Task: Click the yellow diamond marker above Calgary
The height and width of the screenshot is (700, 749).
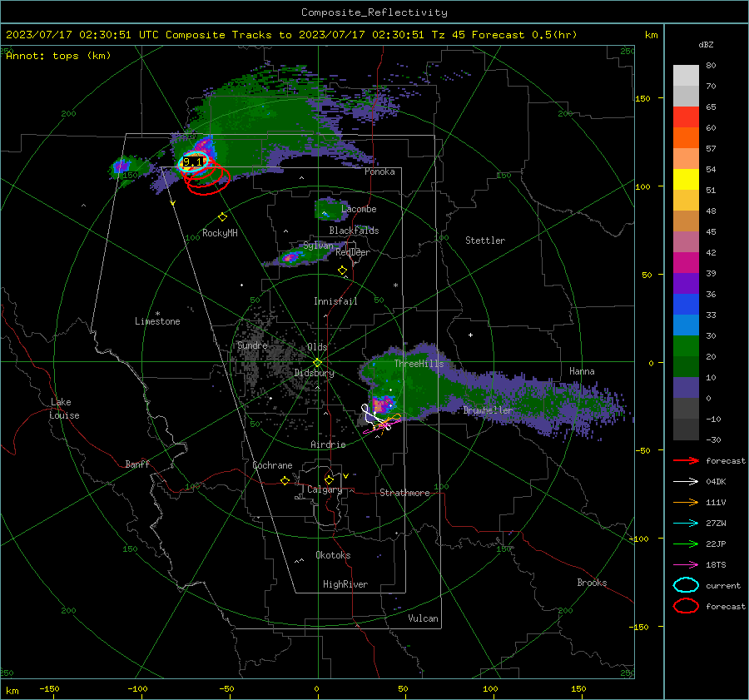Action: click(x=329, y=479)
